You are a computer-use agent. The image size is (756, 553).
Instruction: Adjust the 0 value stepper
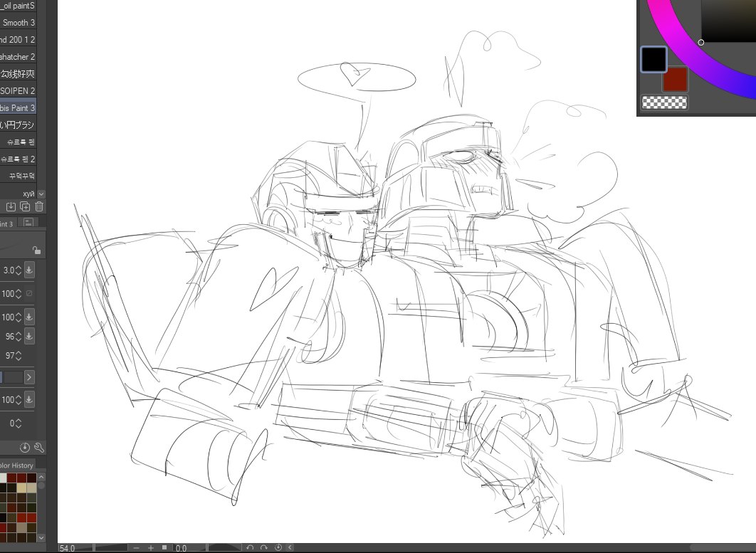[19, 423]
